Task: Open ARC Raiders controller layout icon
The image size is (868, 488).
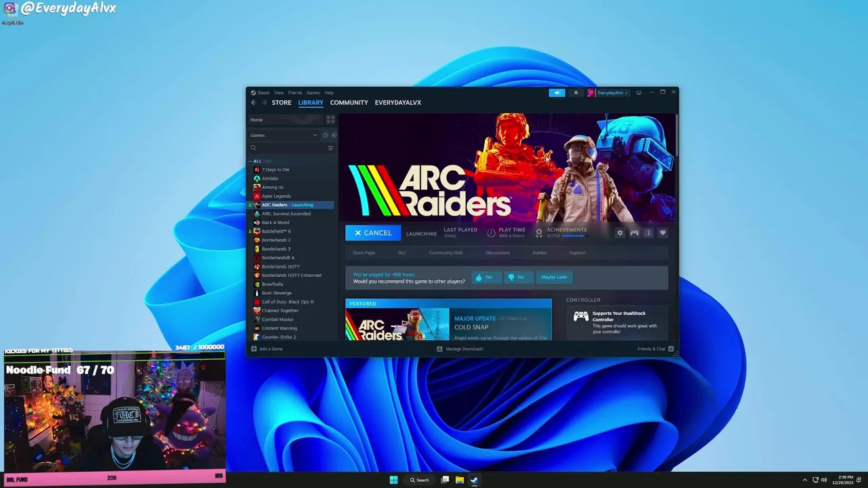Action: pyautogui.click(x=634, y=232)
